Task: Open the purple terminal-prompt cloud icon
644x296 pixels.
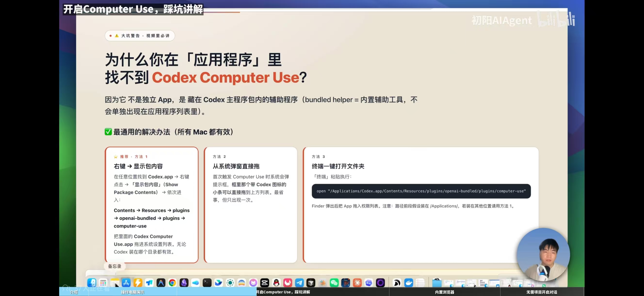Action: [x=369, y=283]
